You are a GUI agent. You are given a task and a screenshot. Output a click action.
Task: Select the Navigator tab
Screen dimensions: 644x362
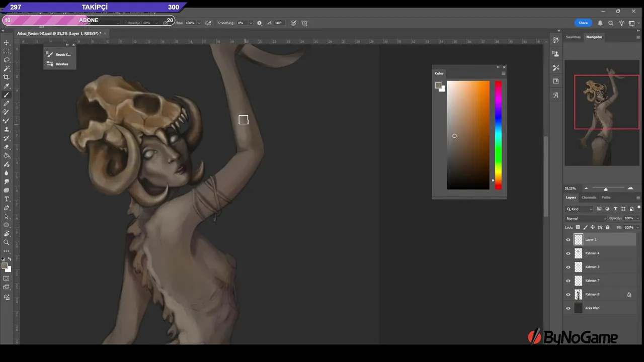pyautogui.click(x=594, y=37)
